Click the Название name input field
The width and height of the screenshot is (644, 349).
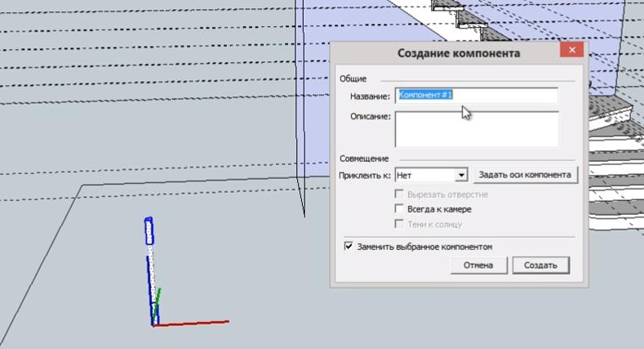click(476, 96)
